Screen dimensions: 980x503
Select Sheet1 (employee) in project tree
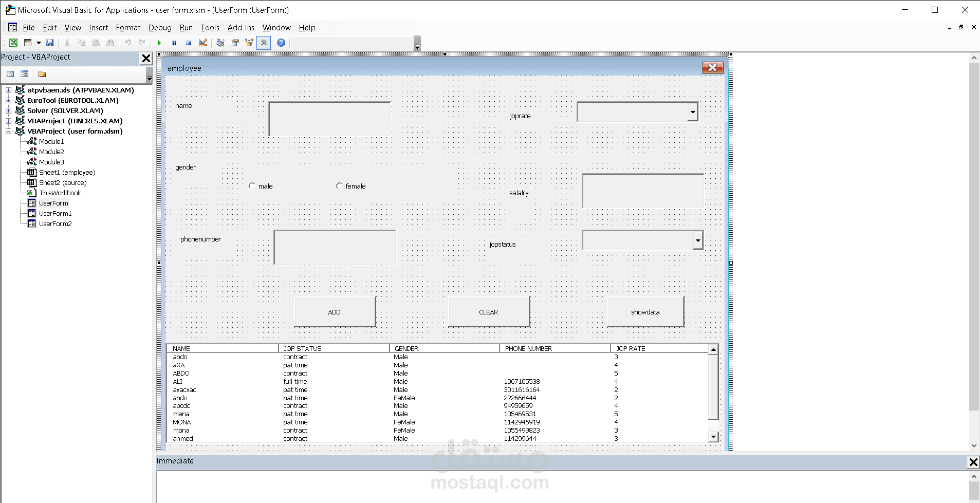click(67, 172)
